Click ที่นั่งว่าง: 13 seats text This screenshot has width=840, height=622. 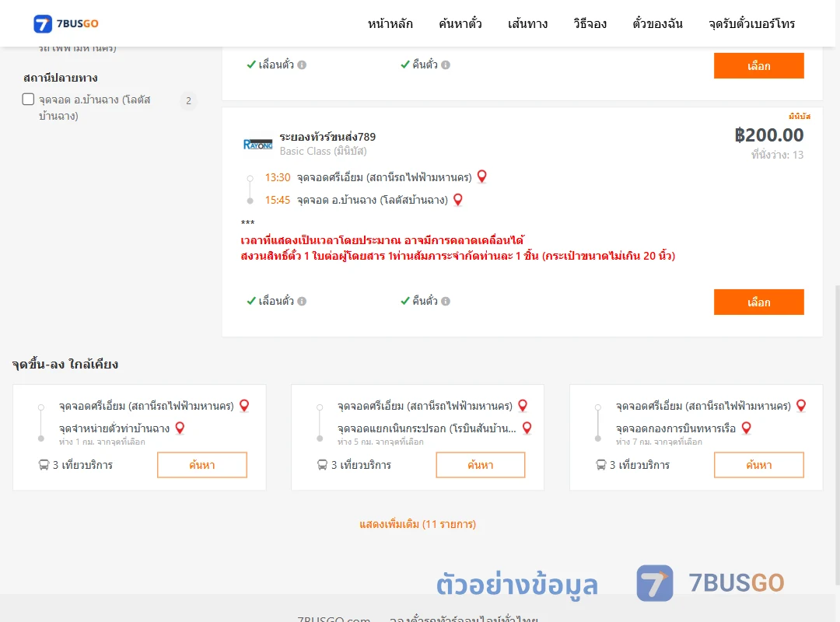(x=777, y=155)
